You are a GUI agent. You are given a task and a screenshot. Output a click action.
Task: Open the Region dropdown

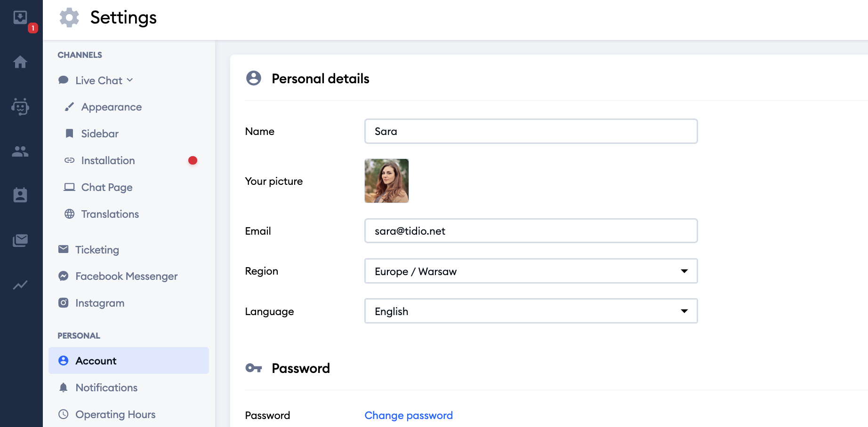coord(530,271)
